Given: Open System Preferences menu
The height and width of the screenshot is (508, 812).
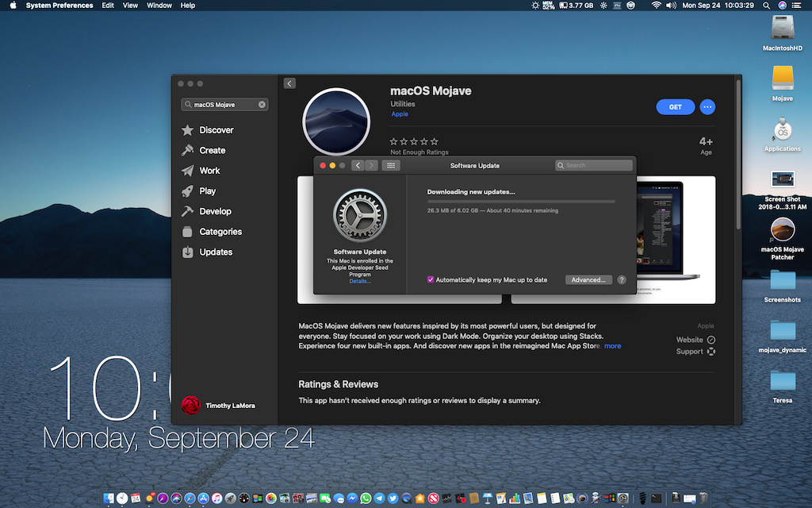Looking at the screenshot, I should tap(59, 6).
